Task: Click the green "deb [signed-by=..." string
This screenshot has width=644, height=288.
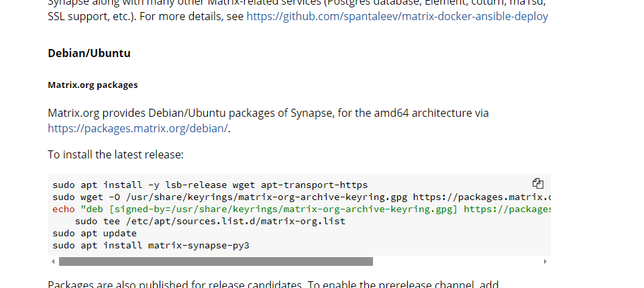Action: tap(315, 209)
